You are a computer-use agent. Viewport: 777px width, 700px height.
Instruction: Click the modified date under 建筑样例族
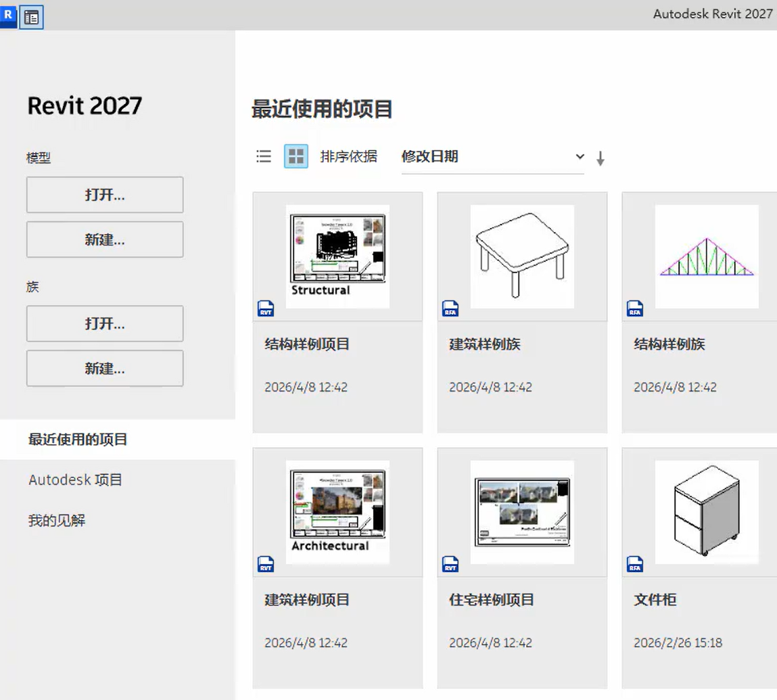click(490, 387)
